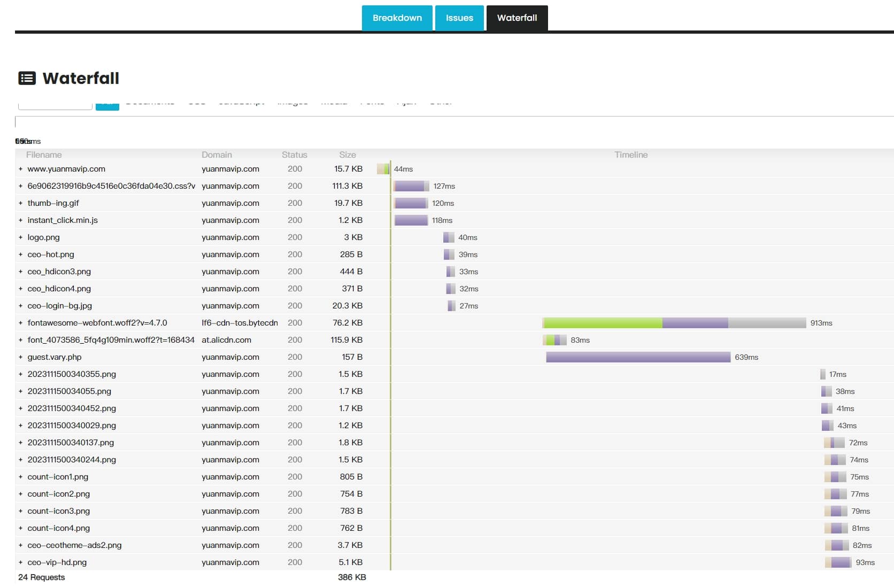Image resolution: width=894 pixels, height=588 pixels.
Task: Click the 127ms CSS file timing bar
Action: pyautogui.click(x=411, y=186)
